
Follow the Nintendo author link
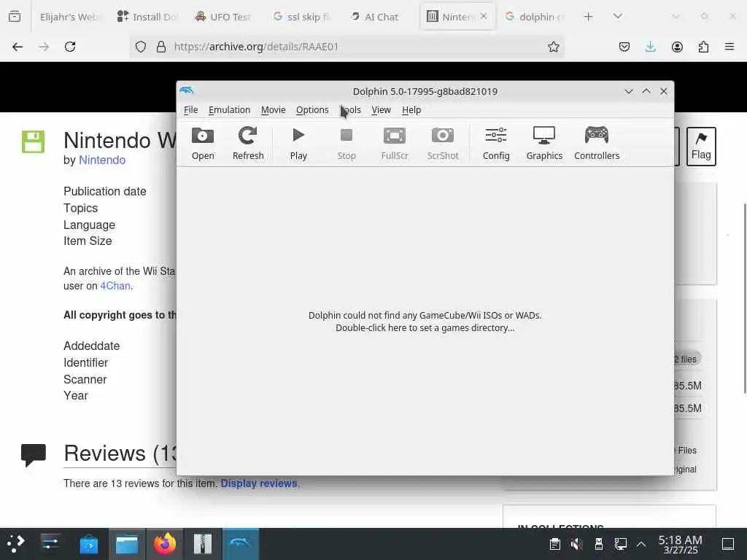pos(102,160)
